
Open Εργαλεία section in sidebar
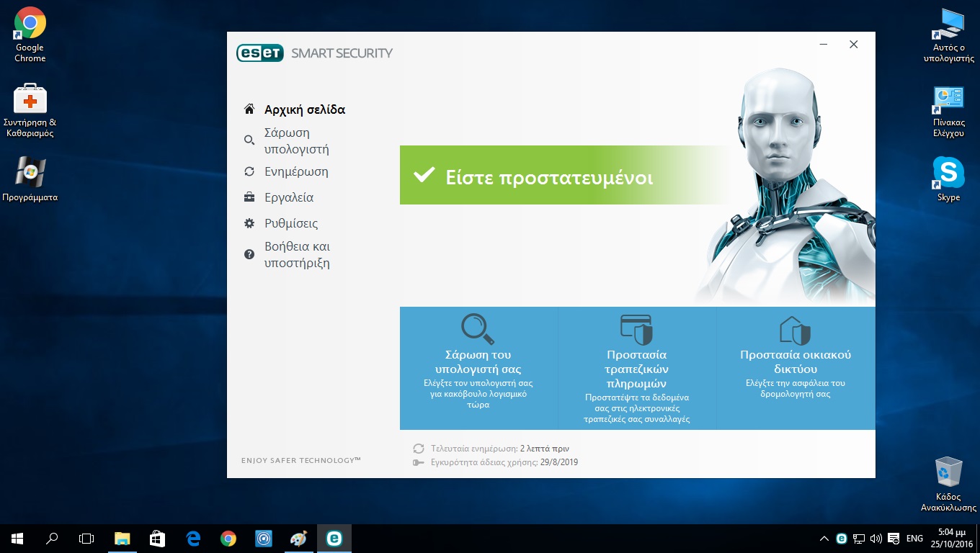[x=288, y=197]
